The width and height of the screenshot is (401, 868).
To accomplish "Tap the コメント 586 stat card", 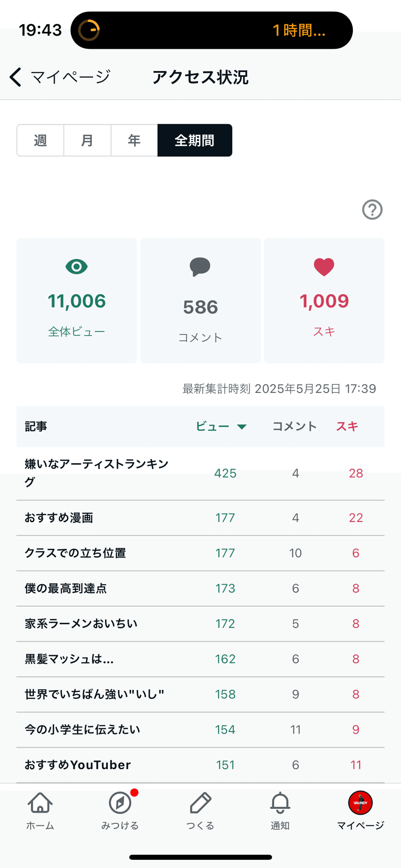I will 200,301.
